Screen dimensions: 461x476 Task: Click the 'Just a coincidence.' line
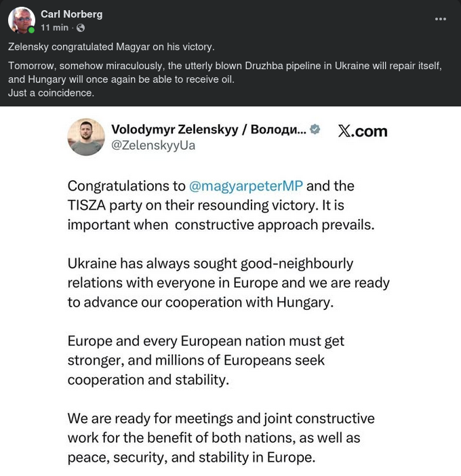51,93
